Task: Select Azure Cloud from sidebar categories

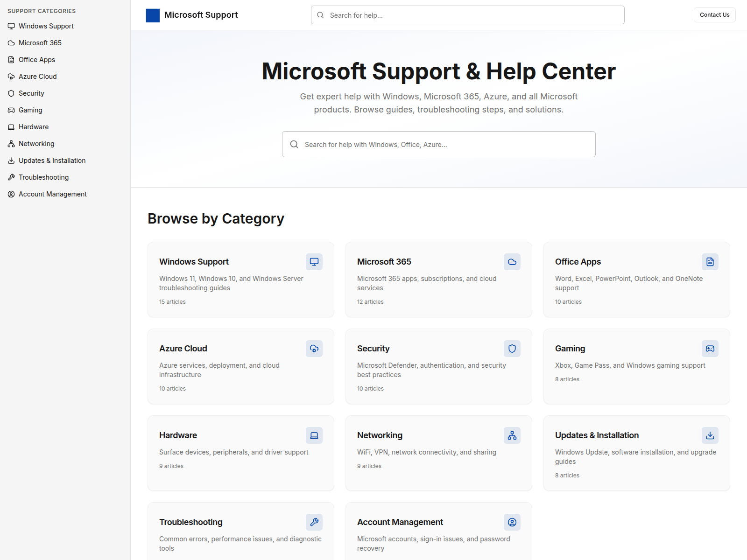Action: click(37, 77)
